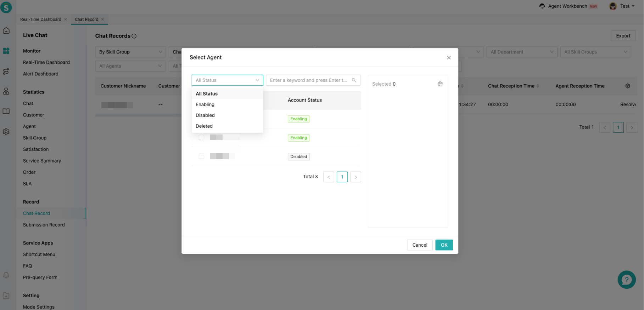
Task: Click the keyword search input field
Action: coord(308,80)
